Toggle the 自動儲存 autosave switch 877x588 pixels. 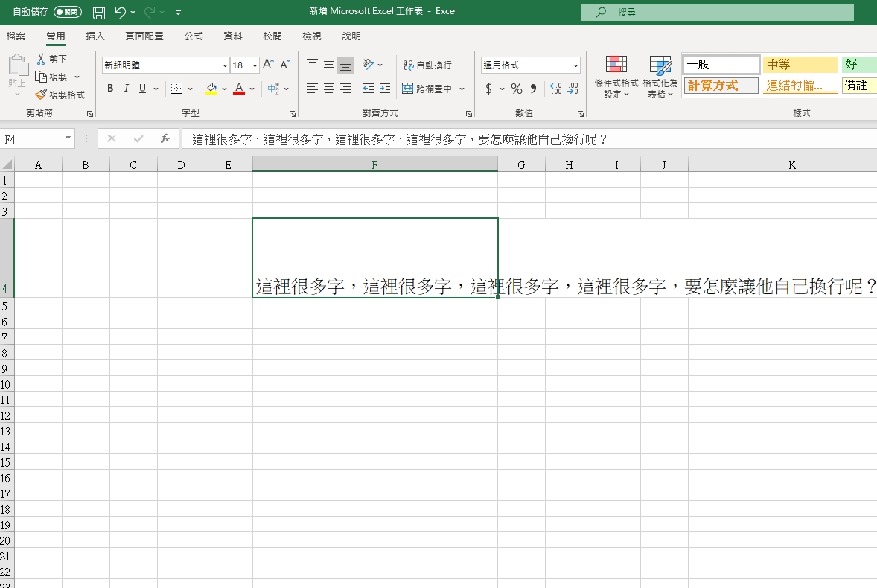(x=68, y=13)
